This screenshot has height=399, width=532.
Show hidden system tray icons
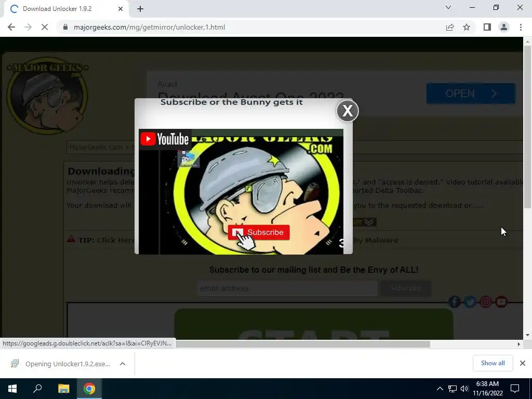click(440, 389)
